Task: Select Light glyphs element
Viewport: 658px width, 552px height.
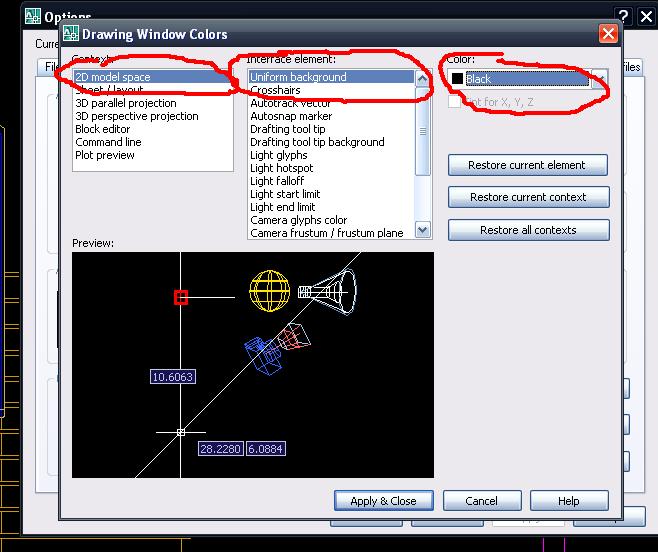Action: click(331, 155)
